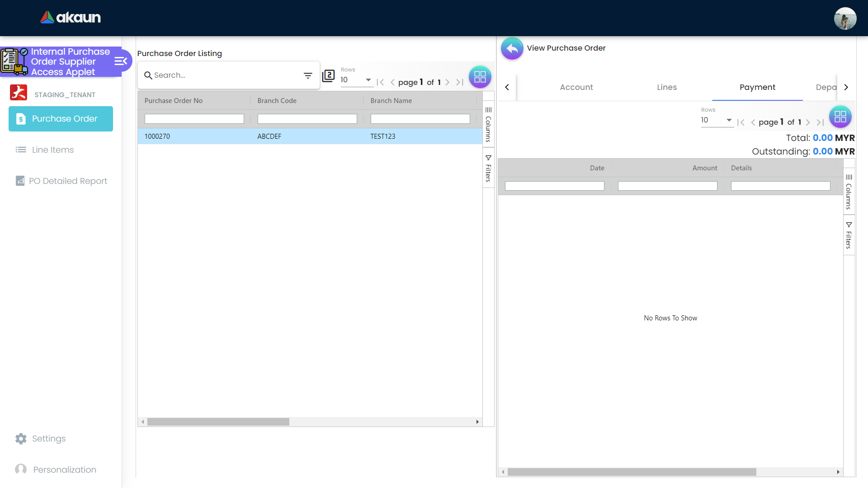
Task: Open Rows dropdown in Payment section
Action: tap(717, 120)
